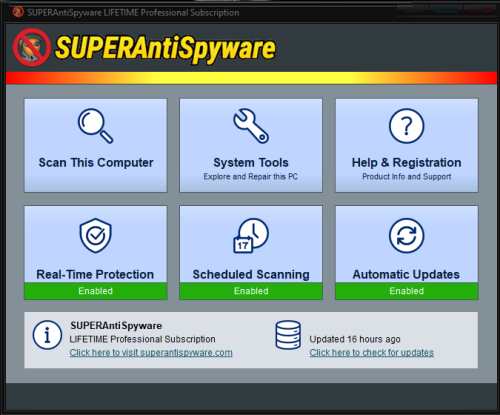Screen dimensions: 500x415
Task: Click the magnifying glass scan icon
Action: [96, 126]
